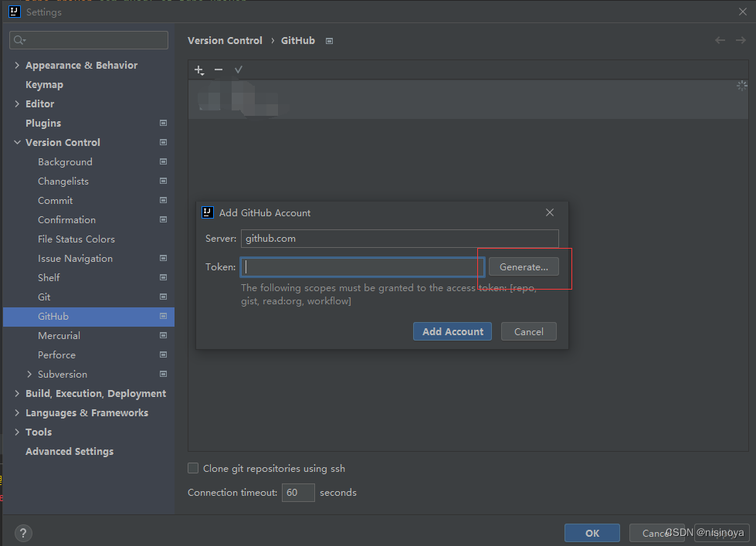This screenshot has width=756, height=546.
Task: Click project icon beside Subversion entry
Action: [164, 374]
